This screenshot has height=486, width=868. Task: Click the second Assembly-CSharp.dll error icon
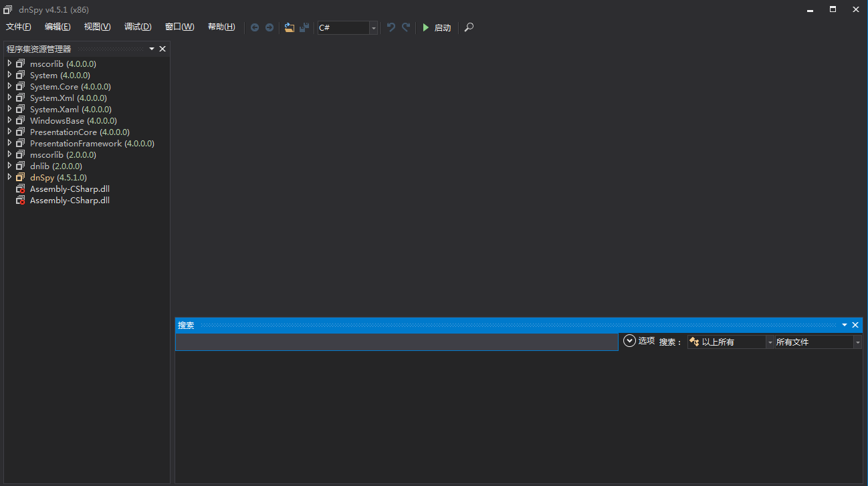21,201
